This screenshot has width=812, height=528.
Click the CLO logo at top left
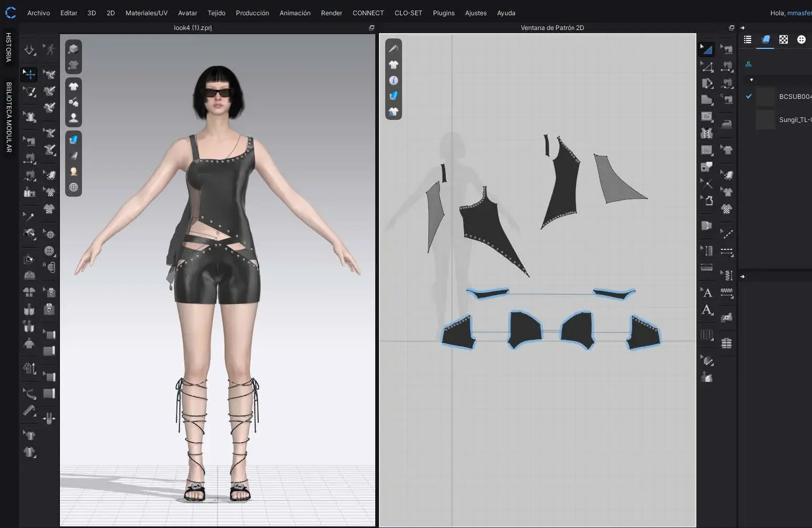coord(10,12)
